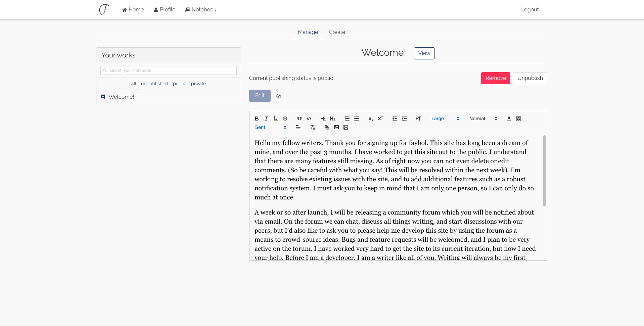This screenshot has height=326, width=644.
Task: Open the background highlight color picker
Action: 518,119
